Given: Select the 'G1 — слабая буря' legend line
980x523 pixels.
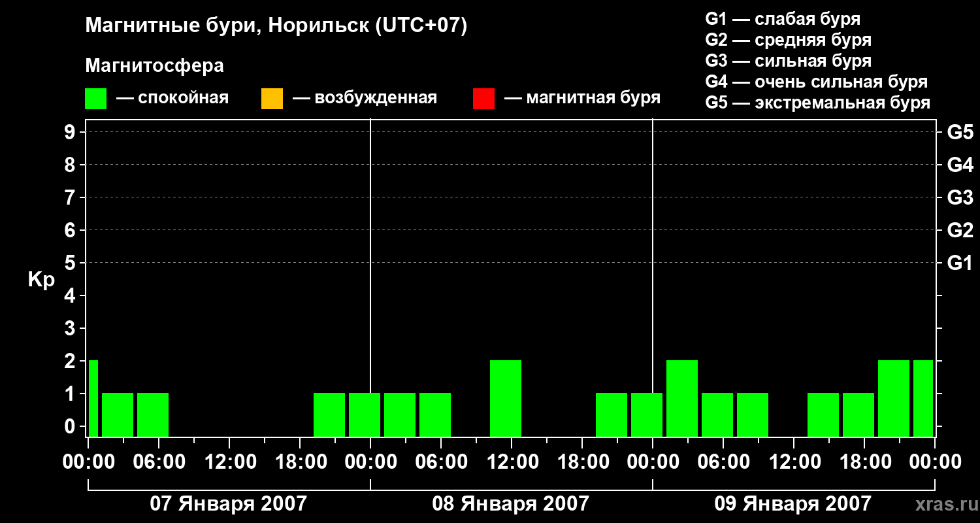Looking at the screenshot, I should click(x=783, y=19).
